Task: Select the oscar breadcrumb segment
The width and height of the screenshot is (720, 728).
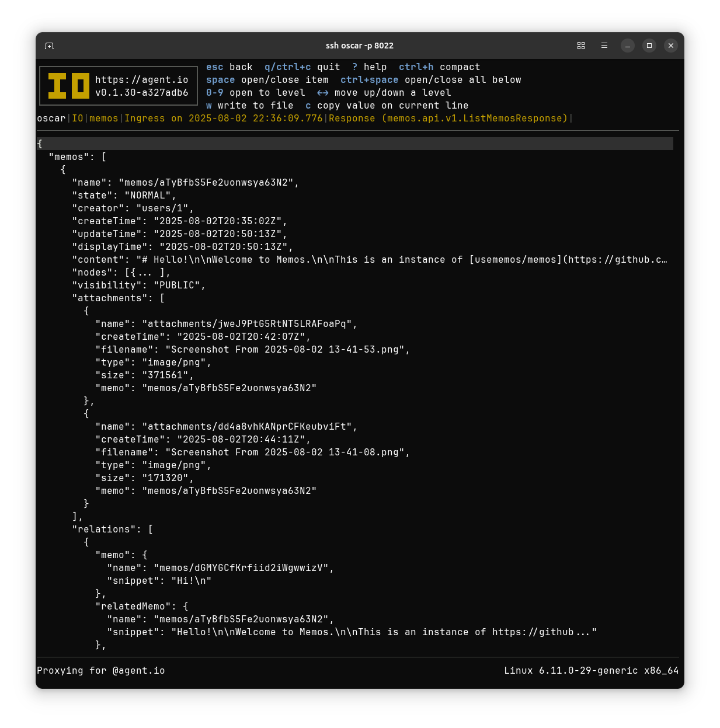Action: coord(51,119)
